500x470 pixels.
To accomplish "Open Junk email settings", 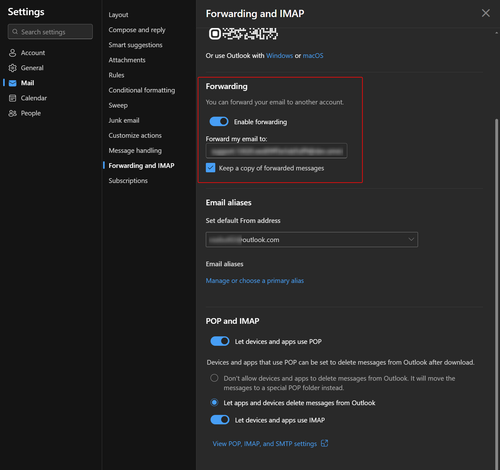I will (x=124, y=120).
